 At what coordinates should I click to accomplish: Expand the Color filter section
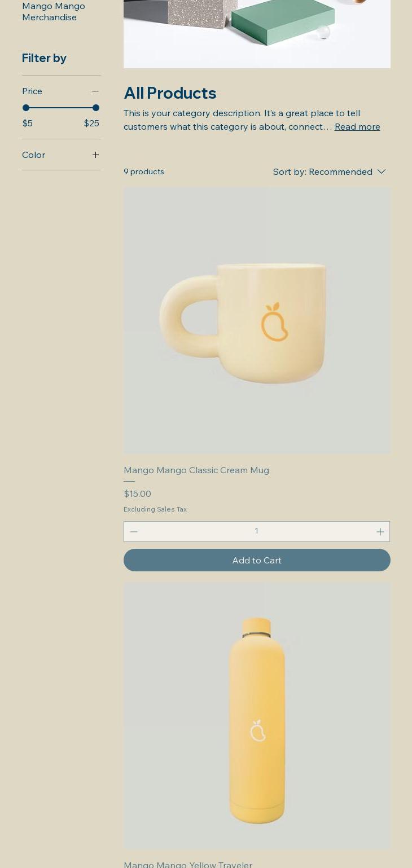tap(61, 155)
